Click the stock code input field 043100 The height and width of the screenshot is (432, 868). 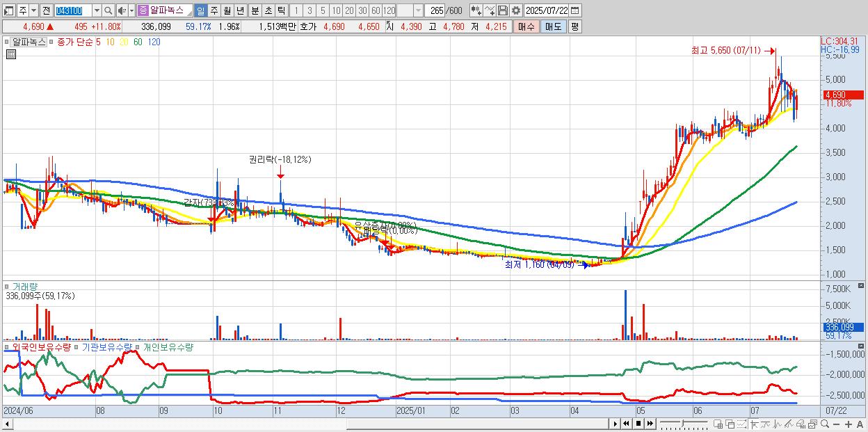coord(73,10)
